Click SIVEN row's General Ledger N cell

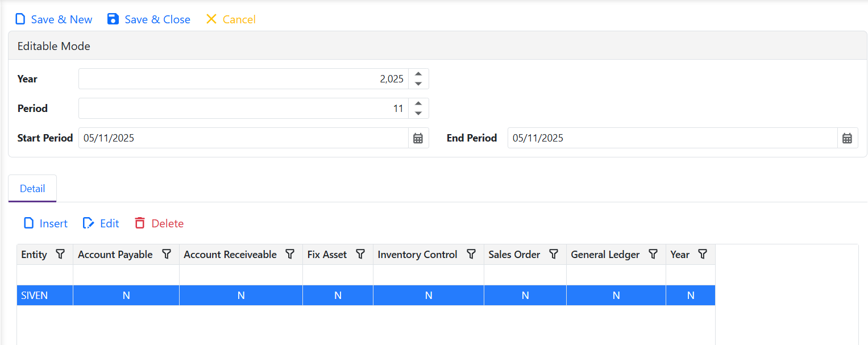click(x=616, y=296)
